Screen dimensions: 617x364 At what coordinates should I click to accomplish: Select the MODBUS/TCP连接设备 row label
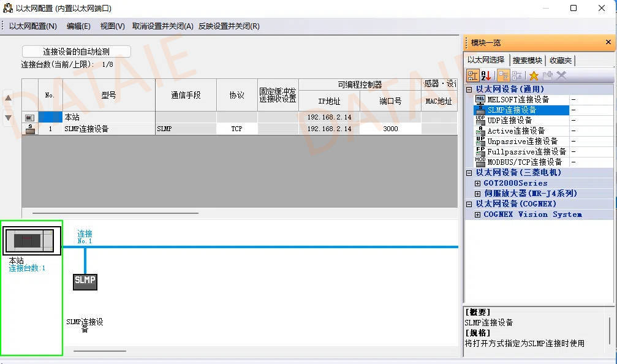524,162
